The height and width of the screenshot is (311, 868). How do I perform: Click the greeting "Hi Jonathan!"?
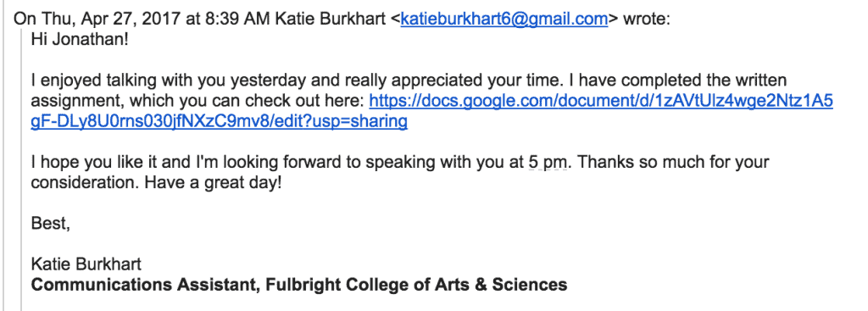(x=80, y=40)
